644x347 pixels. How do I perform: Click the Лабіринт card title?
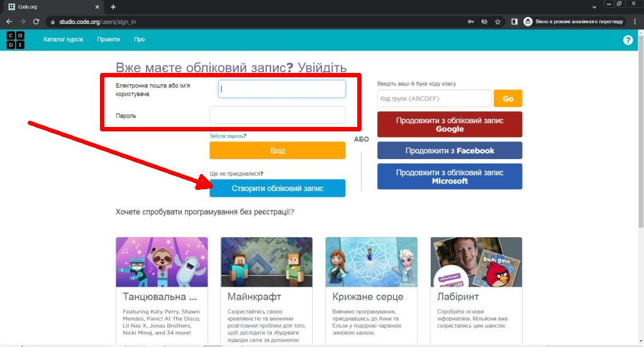coord(458,297)
